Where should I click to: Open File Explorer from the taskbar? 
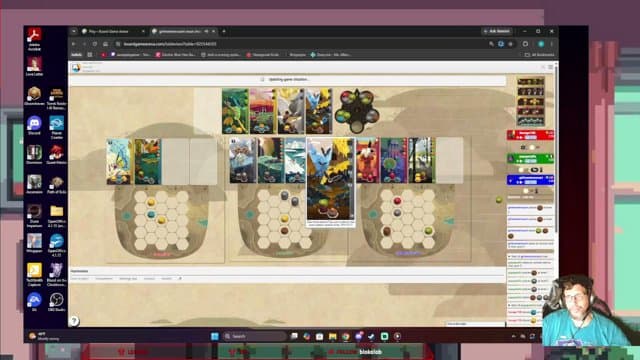pos(333,336)
